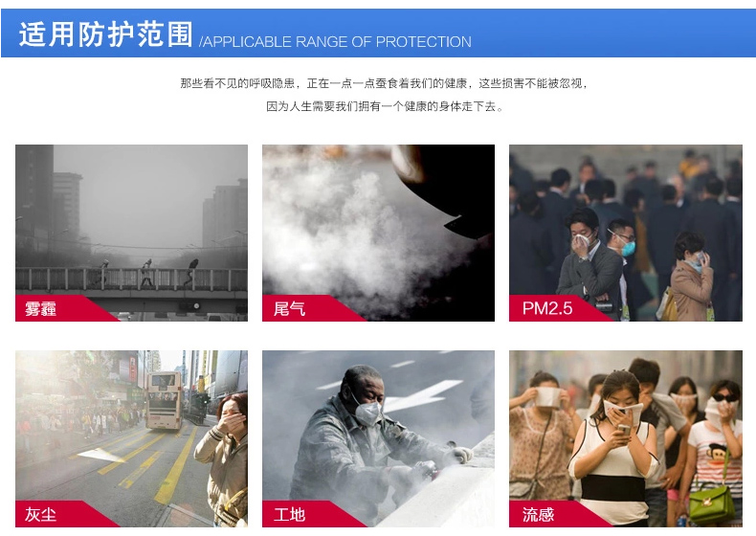Click the 雾霾 smog city photo

tap(132, 233)
